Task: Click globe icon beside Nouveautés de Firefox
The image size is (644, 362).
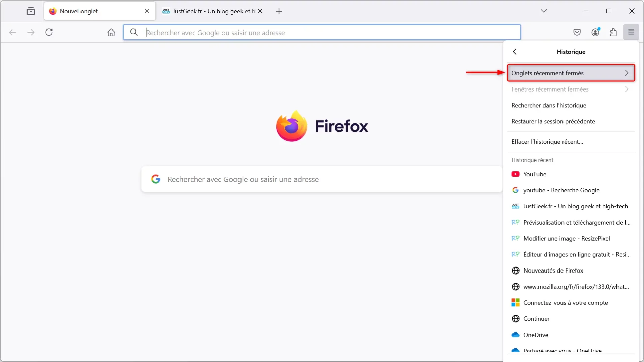Action: [x=515, y=270]
